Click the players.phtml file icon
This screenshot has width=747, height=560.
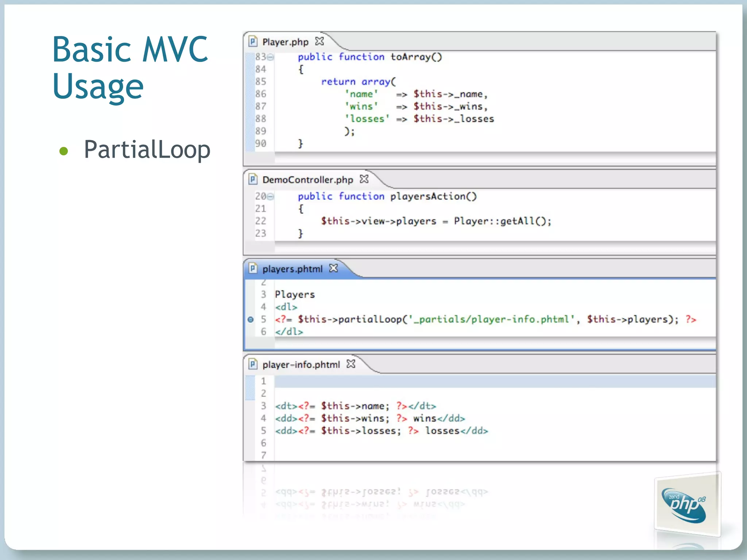pyautogui.click(x=253, y=268)
